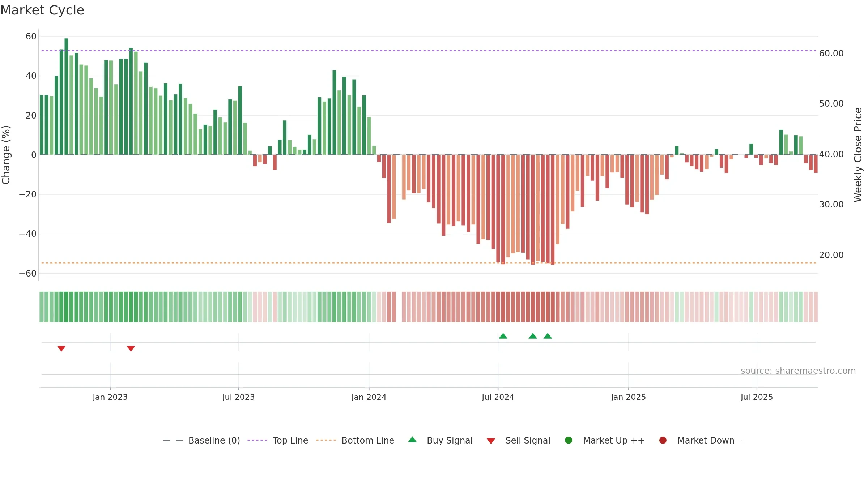This screenshot has height=488, width=868.
Task: Click the purple dotted Top Line on the chart
Action: [429, 51]
